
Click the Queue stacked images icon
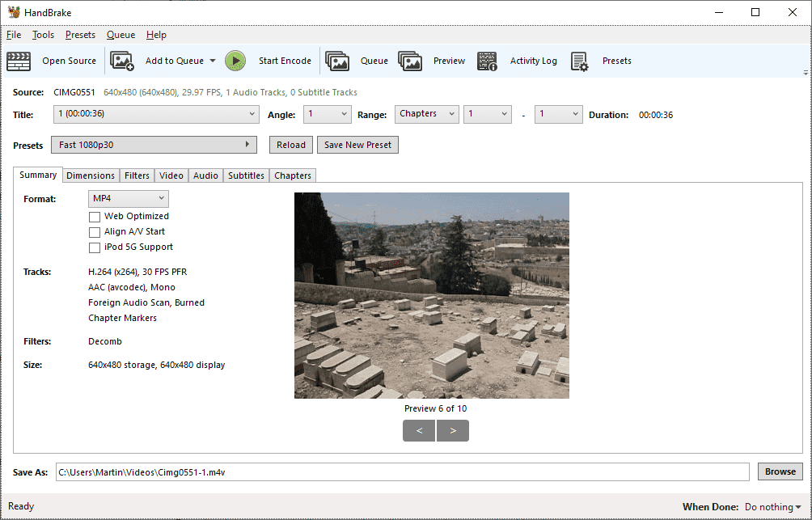click(337, 61)
